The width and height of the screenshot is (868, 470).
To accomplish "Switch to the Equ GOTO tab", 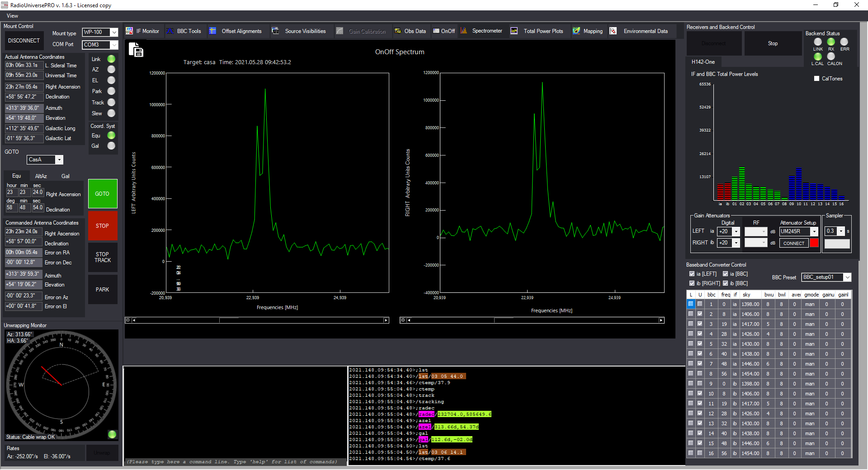I will point(17,176).
